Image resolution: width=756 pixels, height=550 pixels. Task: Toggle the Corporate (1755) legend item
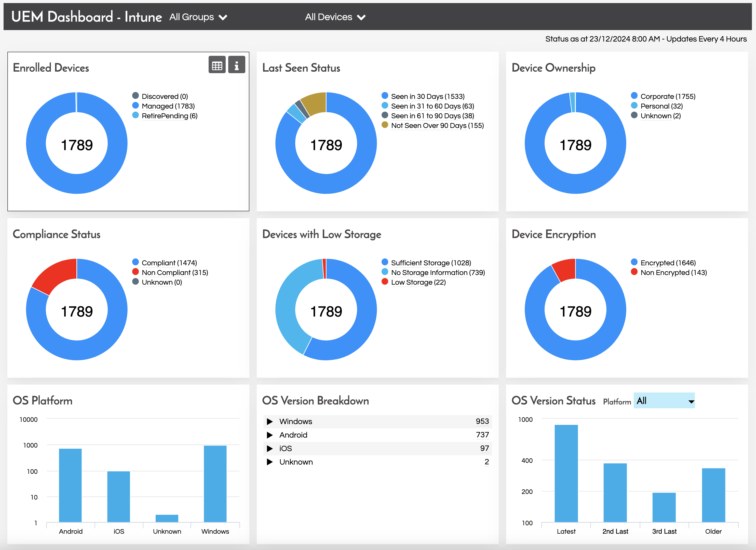663,96
